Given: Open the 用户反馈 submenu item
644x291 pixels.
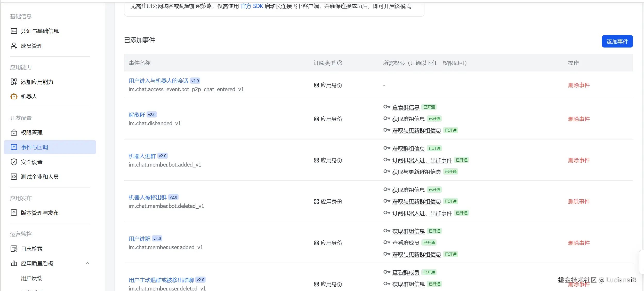Looking at the screenshot, I should (32, 278).
